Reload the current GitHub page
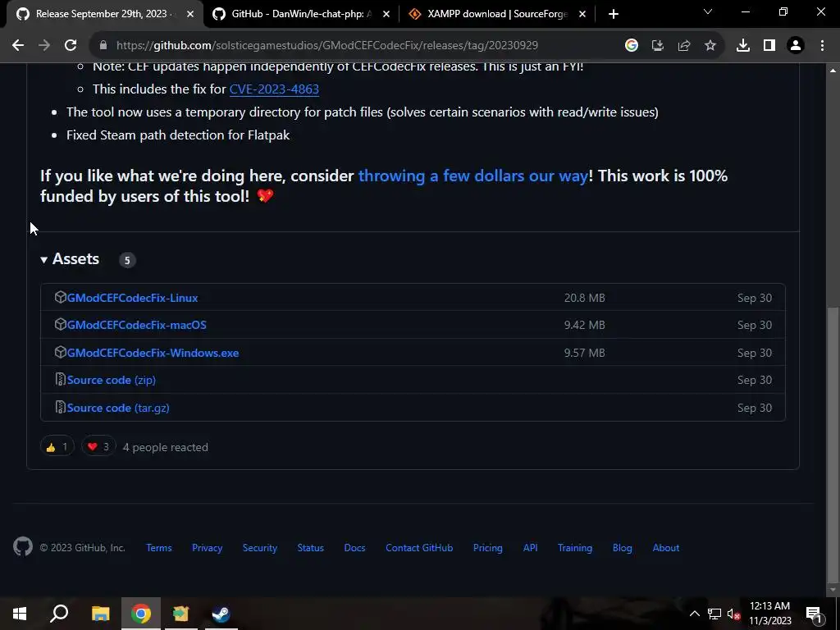Image resolution: width=840 pixels, height=630 pixels. tap(71, 46)
